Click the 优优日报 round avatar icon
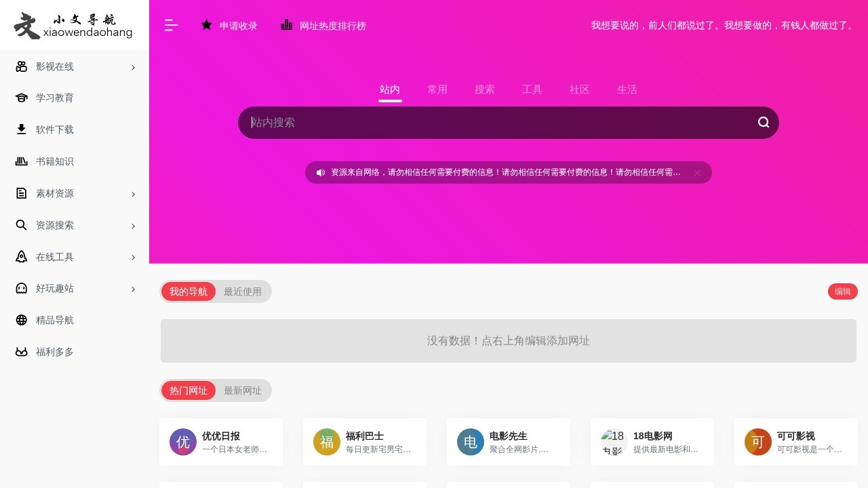This screenshot has height=488, width=868. (183, 442)
